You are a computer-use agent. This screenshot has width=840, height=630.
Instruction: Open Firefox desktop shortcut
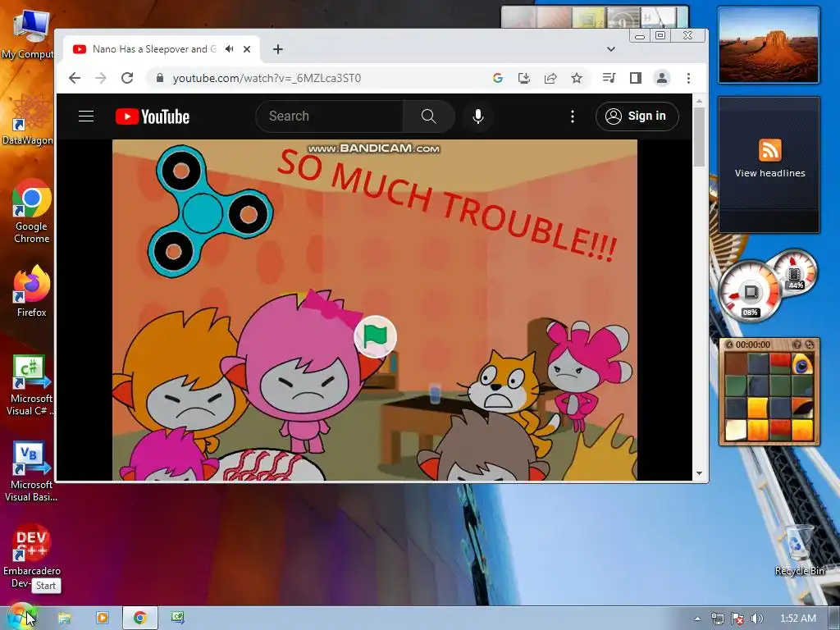click(x=32, y=291)
